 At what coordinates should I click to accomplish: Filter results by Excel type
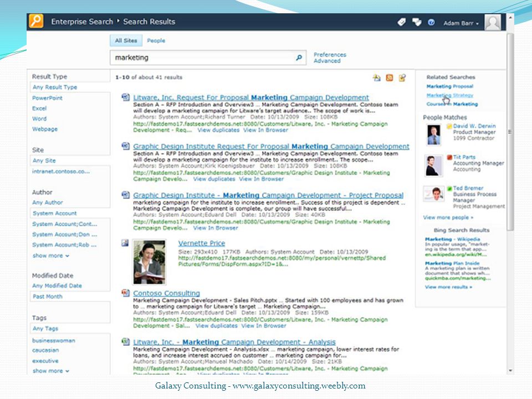click(x=39, y=109)
